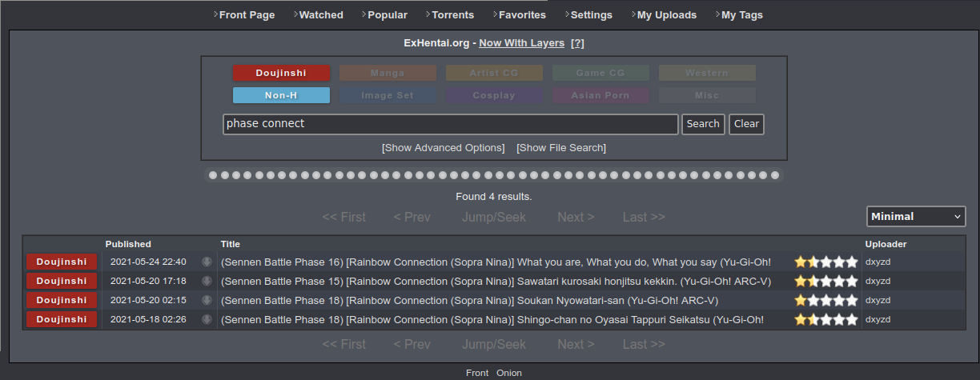Click Last >> below the results table
Viewport: 980px width, 380px height.
click(x=644, y=344)
